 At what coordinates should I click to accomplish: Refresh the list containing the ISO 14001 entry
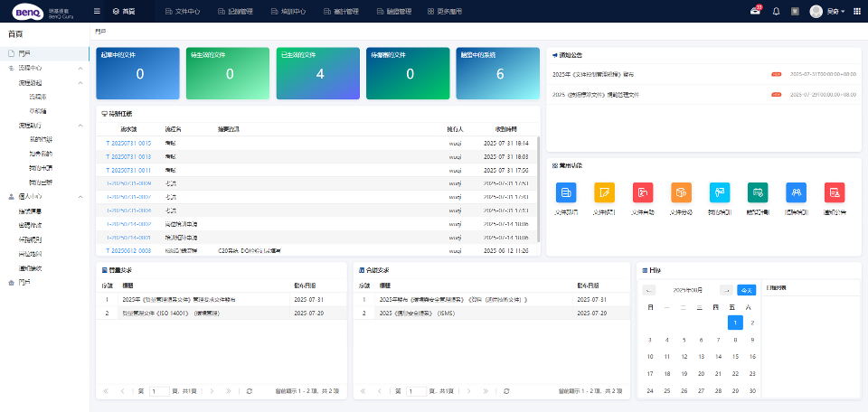coord(250,391)
